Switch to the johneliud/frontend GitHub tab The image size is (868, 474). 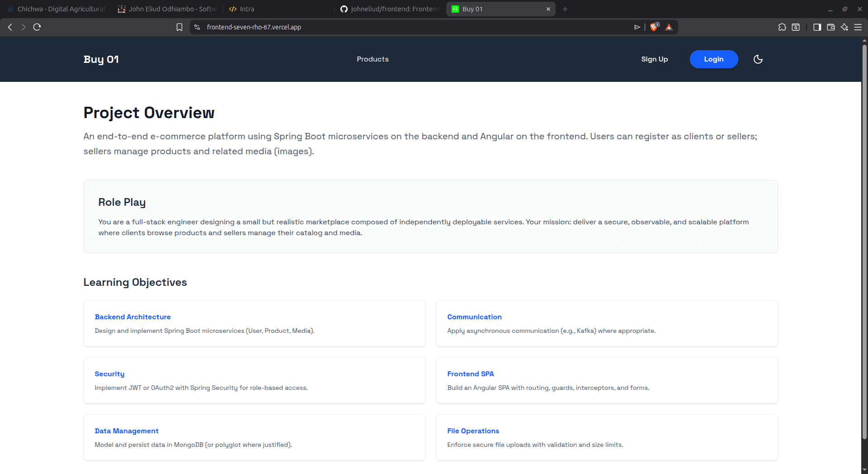click(x=391, y=9)
